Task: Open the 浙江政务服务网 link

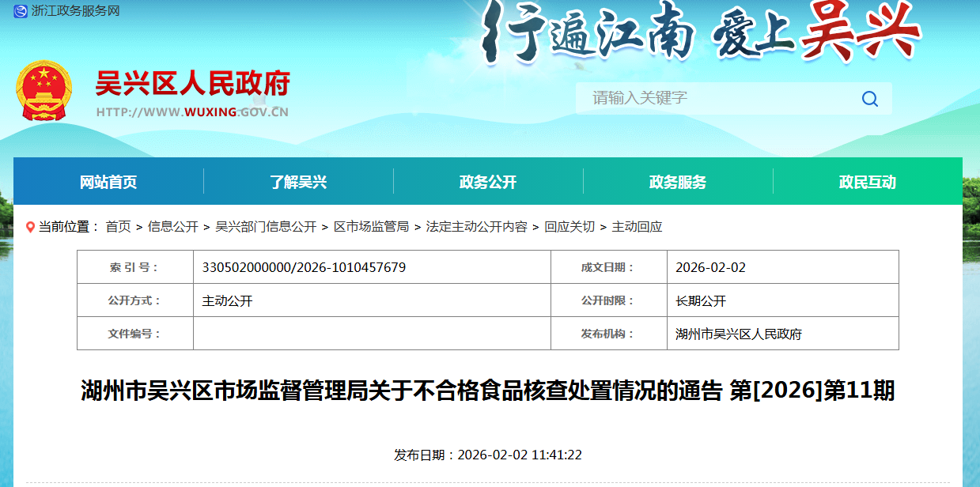Action: (75, 11)
